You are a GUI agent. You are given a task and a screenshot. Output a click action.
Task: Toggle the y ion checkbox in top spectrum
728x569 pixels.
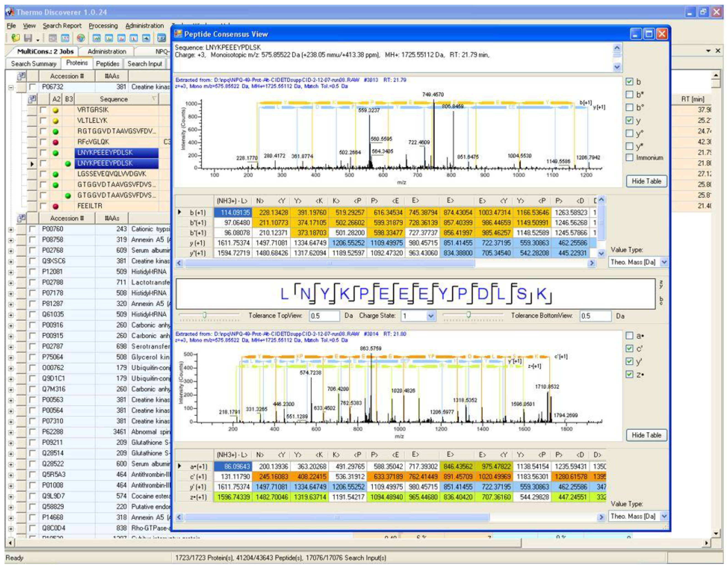pos(629,120)
